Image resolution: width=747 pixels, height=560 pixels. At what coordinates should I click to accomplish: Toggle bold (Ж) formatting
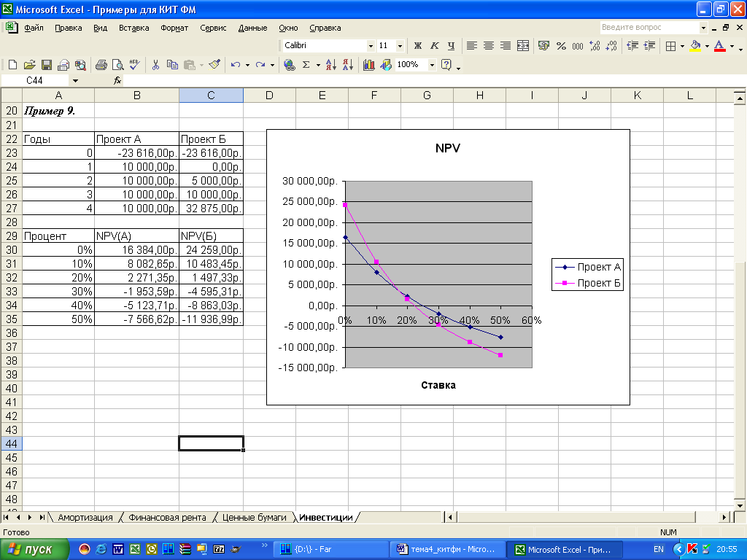418,46
